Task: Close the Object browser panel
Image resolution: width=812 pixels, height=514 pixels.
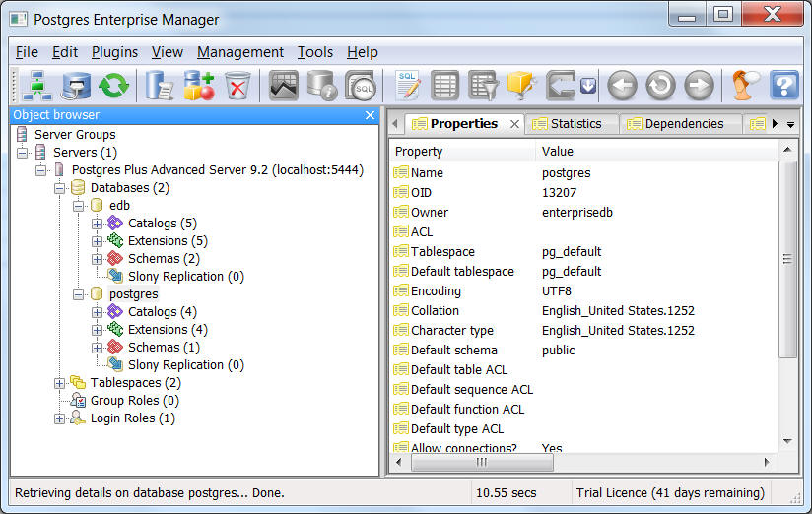Action: [x=370, y=115]
